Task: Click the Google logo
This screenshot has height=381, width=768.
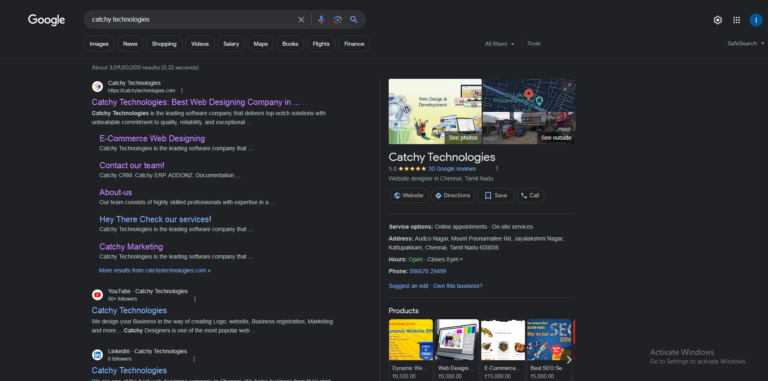Action: point(47,20)
